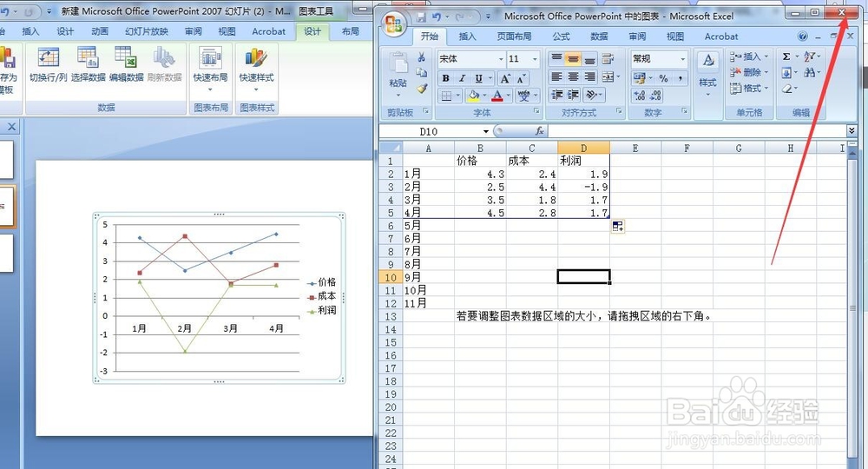Toggle Bold formatting in Excel

coord(445,78)
